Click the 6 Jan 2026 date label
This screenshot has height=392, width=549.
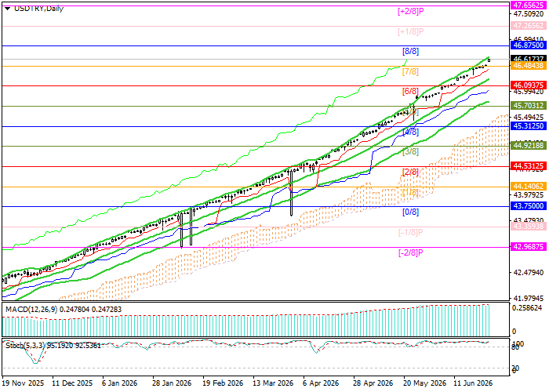[120, 383]
